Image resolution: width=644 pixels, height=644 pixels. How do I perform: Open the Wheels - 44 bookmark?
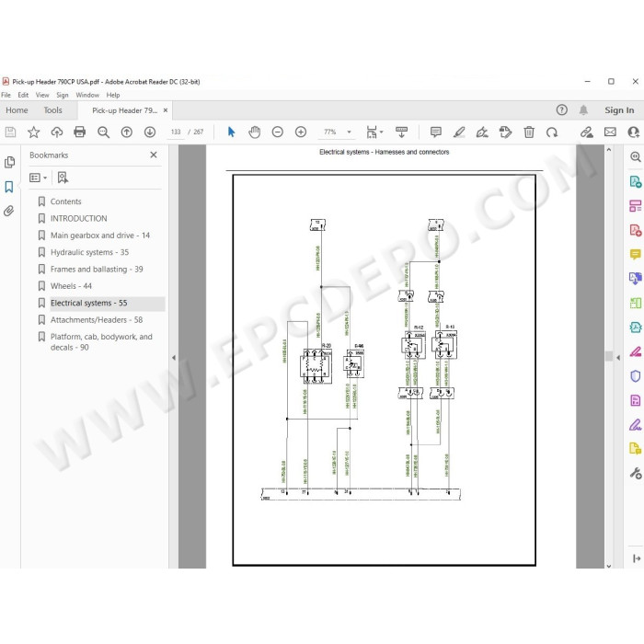pos(71,286)
